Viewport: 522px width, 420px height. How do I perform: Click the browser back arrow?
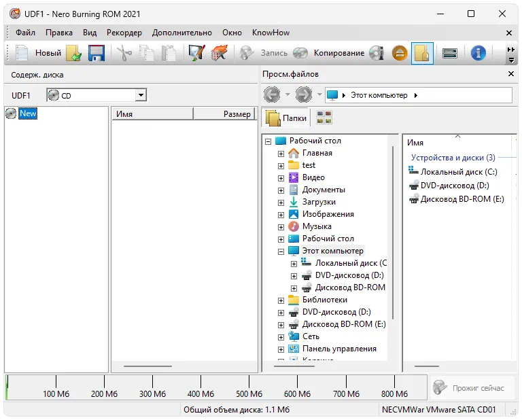click(x=272, y=94)
